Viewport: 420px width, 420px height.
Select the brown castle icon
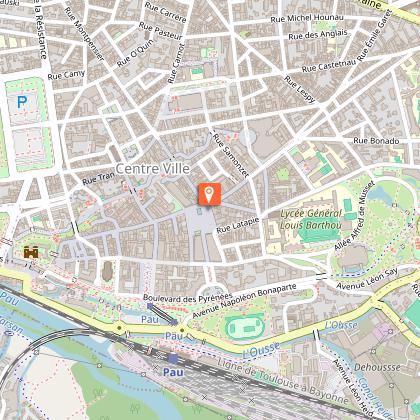point(31,252)
